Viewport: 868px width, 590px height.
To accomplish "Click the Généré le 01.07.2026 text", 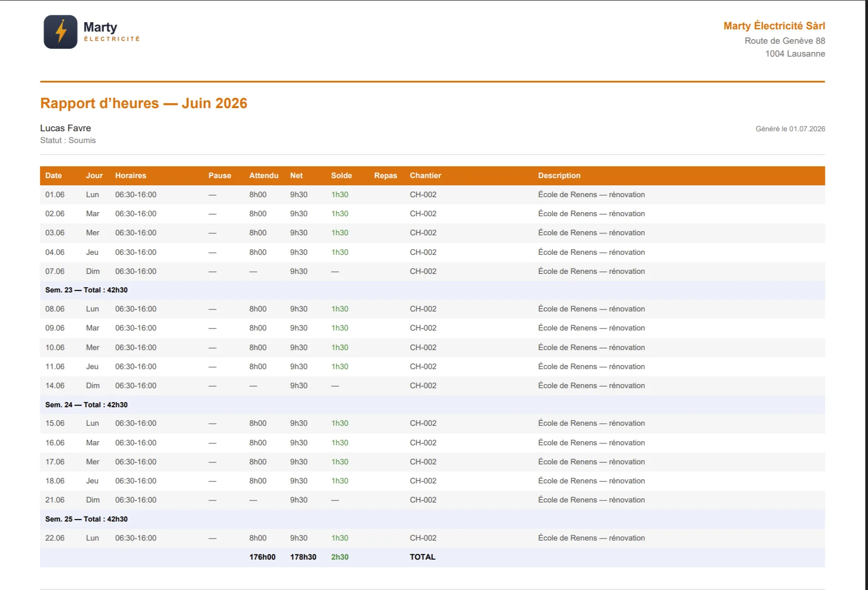I will click(x=790, y=129).
